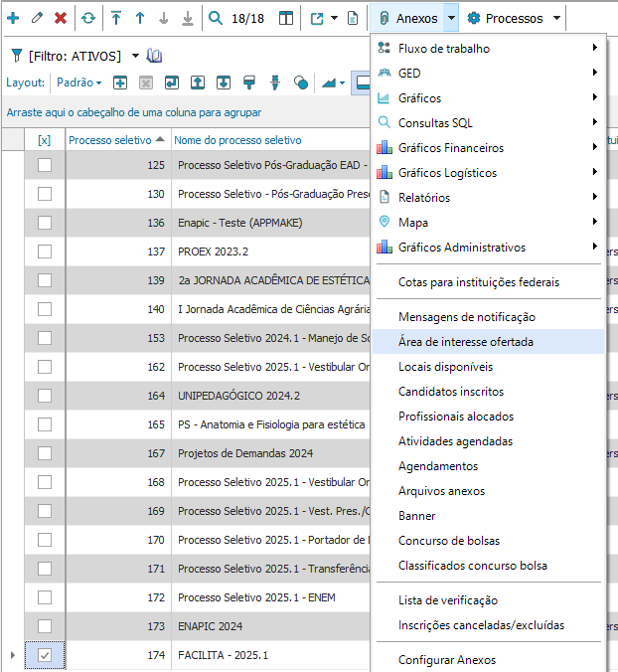Uncheck the box for FACILITA - 2025.1

tap(45, 655)
